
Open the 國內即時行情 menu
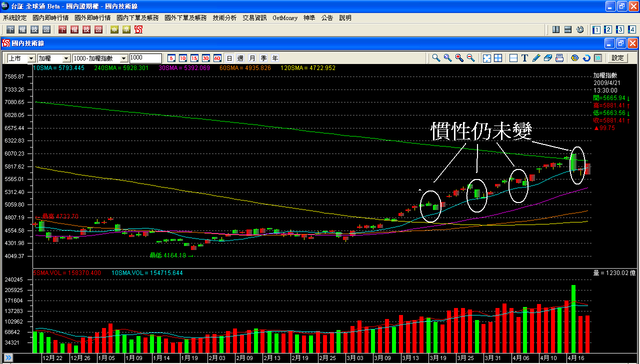coord(51,18)
